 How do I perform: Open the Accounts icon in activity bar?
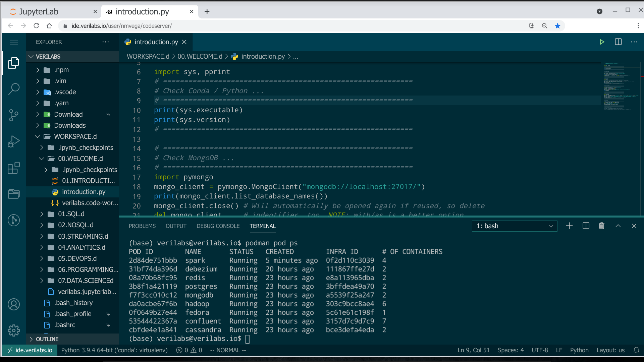(14, 304)
